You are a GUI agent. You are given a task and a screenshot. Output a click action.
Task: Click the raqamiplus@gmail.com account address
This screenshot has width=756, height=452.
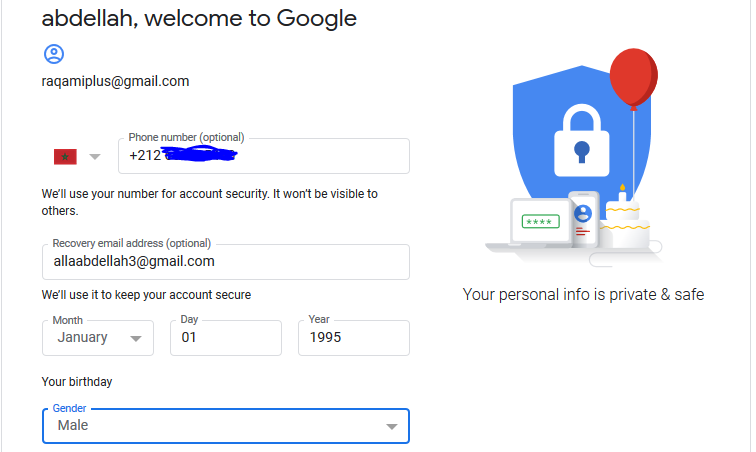(x=115, y=81)
